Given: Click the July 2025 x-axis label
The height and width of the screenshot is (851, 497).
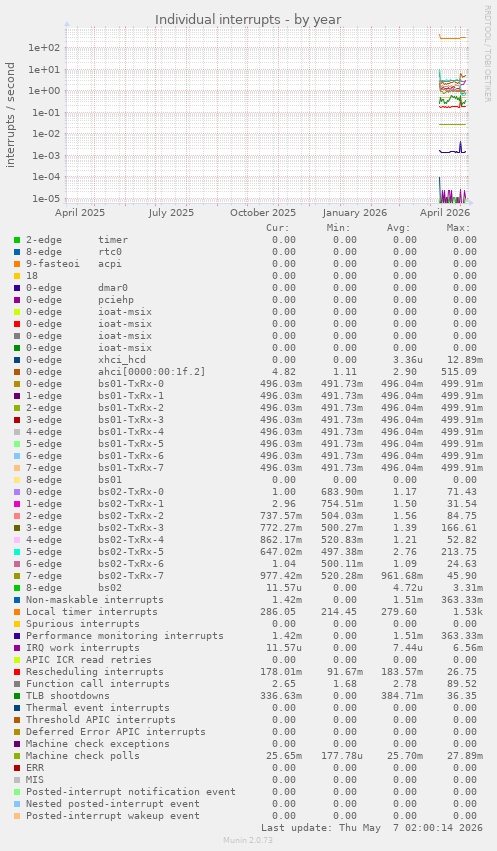Looking at the screenshot, I should coord(171,213).
